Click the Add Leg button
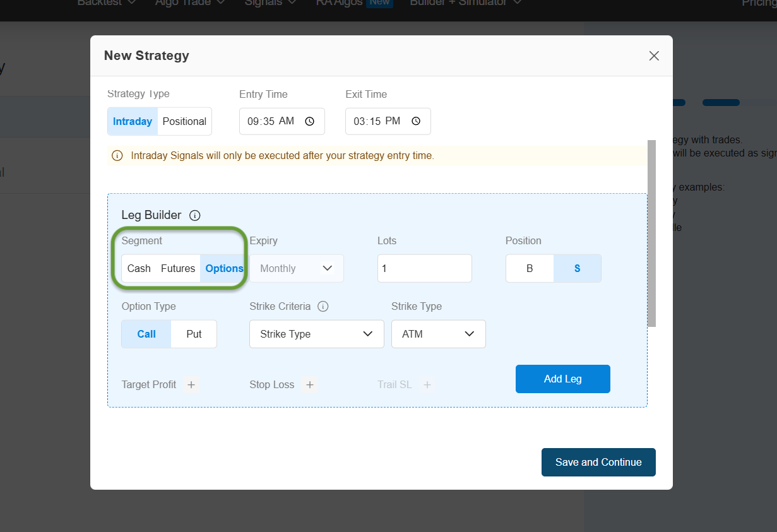 (563, 379)
